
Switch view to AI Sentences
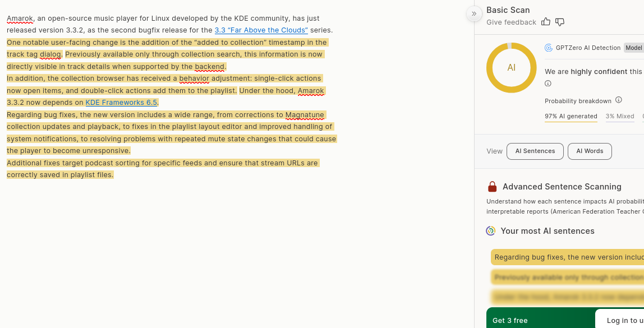535,151
